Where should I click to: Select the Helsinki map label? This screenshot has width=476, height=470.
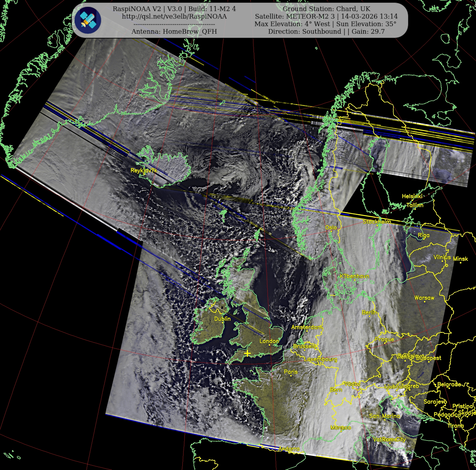412,196
